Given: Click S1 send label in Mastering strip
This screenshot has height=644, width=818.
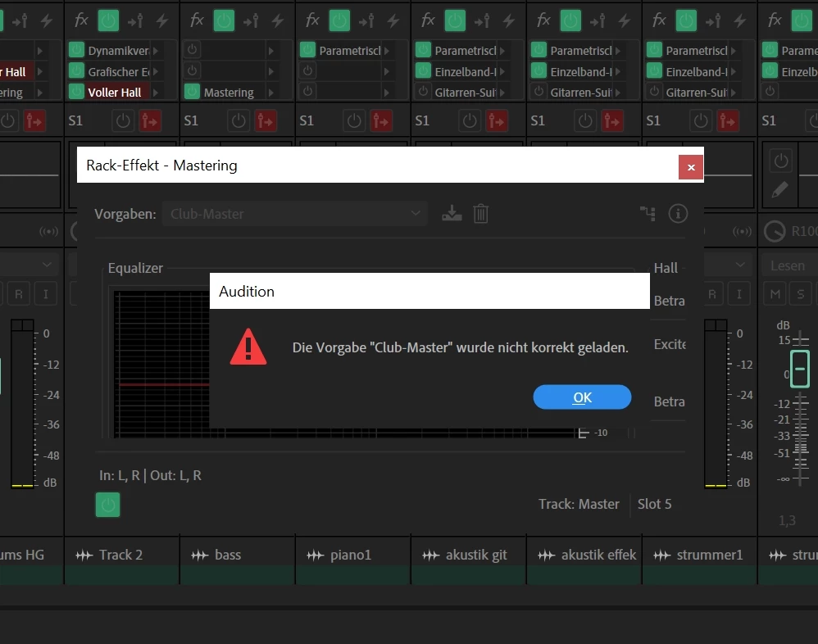Looking at the screenshot, I should (191, 121).
